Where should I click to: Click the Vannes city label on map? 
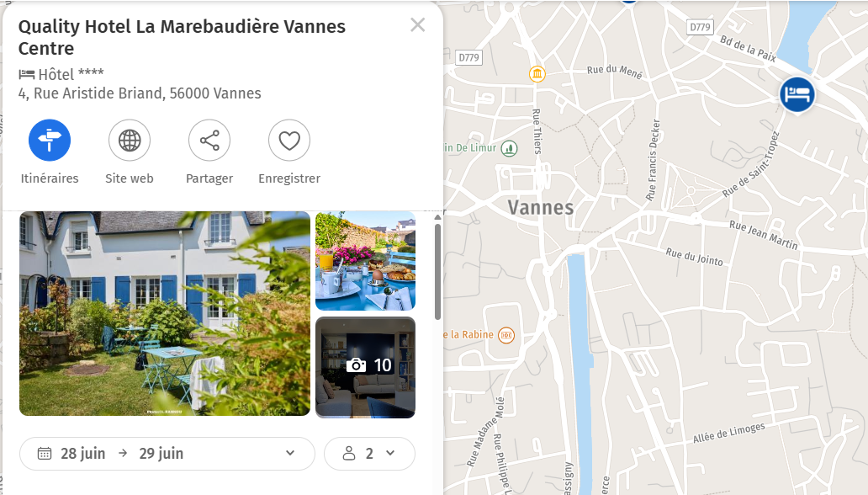point(541,208)
